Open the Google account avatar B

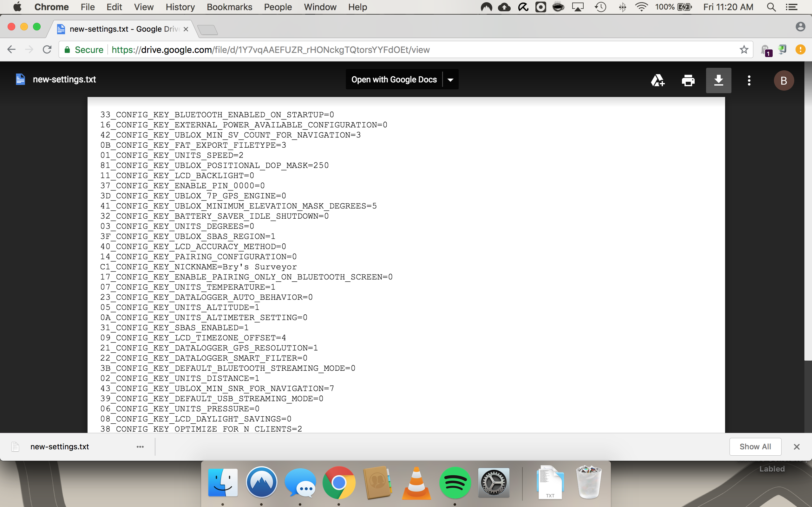tap(783, 80)
